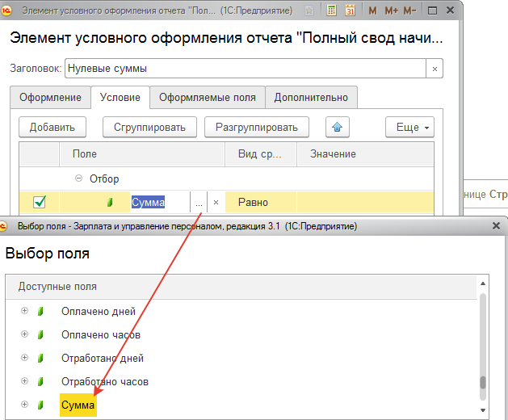Click green field icon next to Оплачено дней

[40, 312]
